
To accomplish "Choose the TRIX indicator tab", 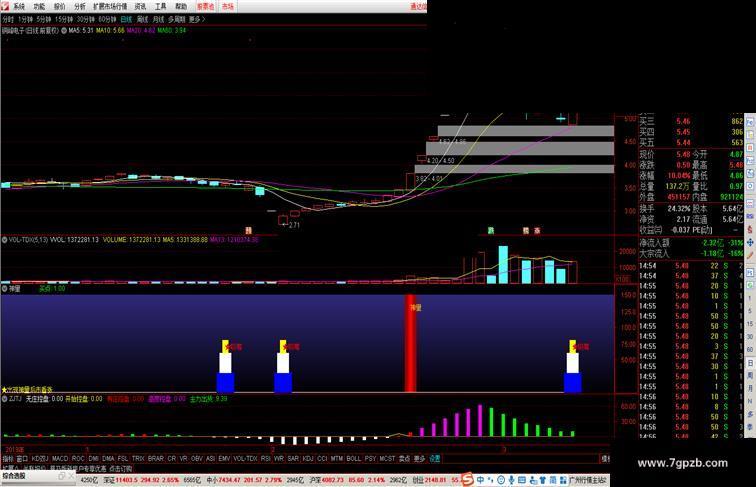I will 138,459.
